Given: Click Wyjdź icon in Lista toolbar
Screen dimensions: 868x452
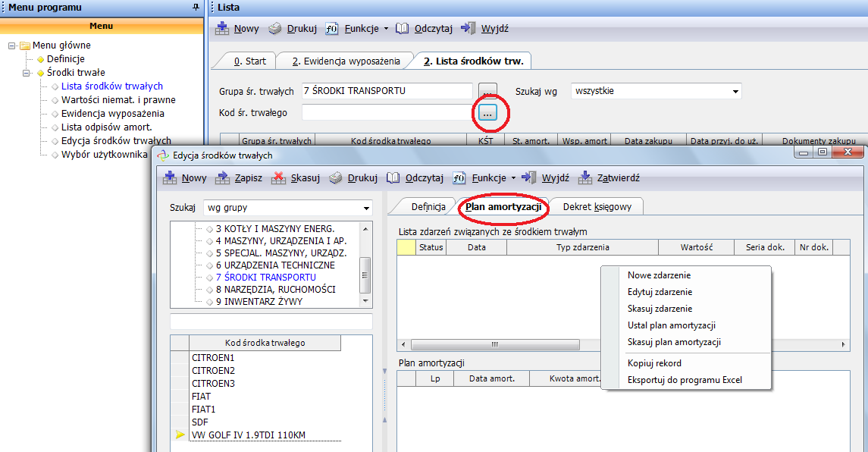Looking at the screenshot, I should (468, 28).
